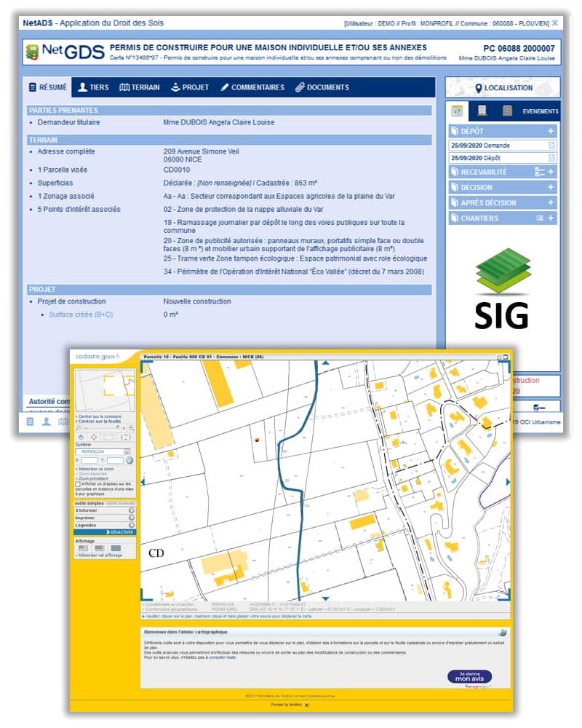Expand the RECEVABILITÉ section header

pos(503,172)
